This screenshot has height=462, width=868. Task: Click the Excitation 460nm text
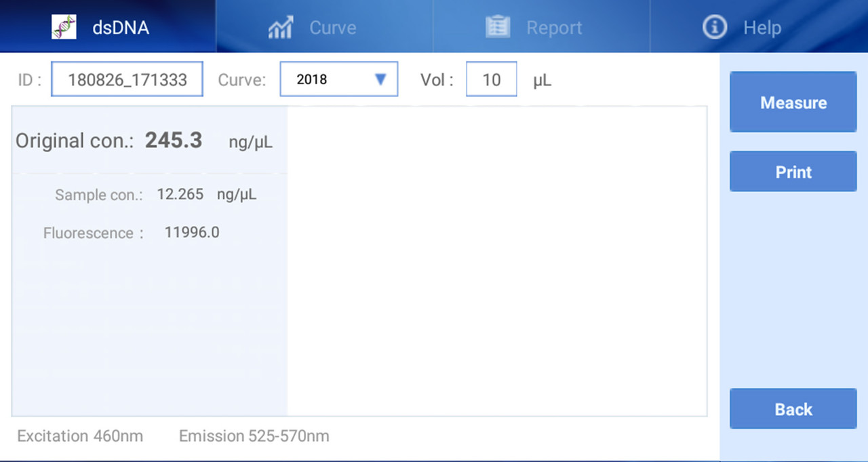[80, 436]
